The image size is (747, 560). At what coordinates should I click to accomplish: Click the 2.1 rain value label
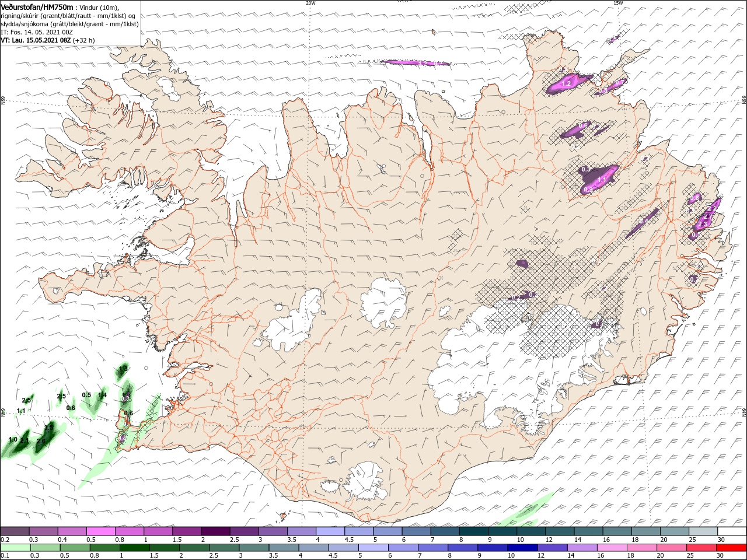click(x=25, y=440)
